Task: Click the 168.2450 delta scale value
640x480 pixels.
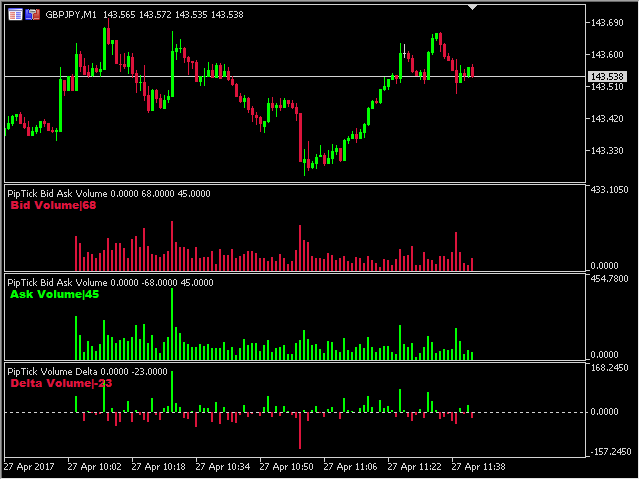Action: point(609,368)
